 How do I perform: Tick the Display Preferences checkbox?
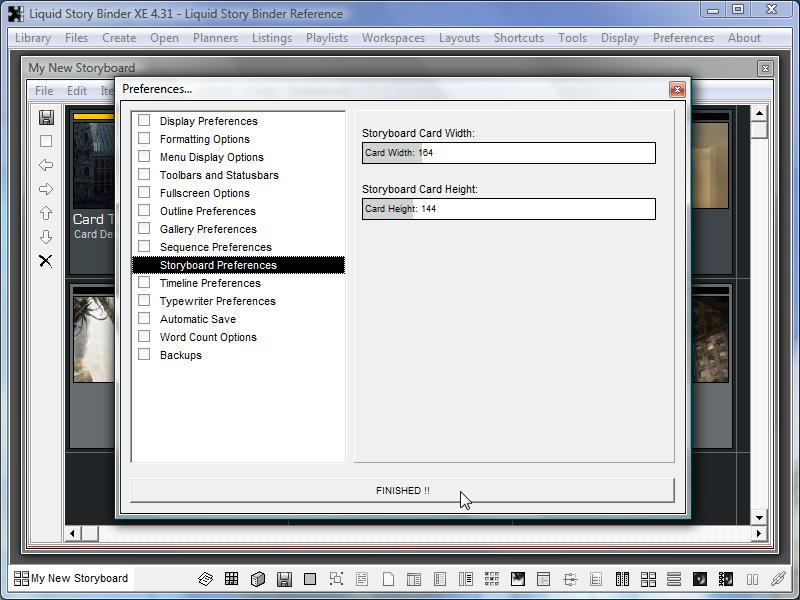point(144,121)
